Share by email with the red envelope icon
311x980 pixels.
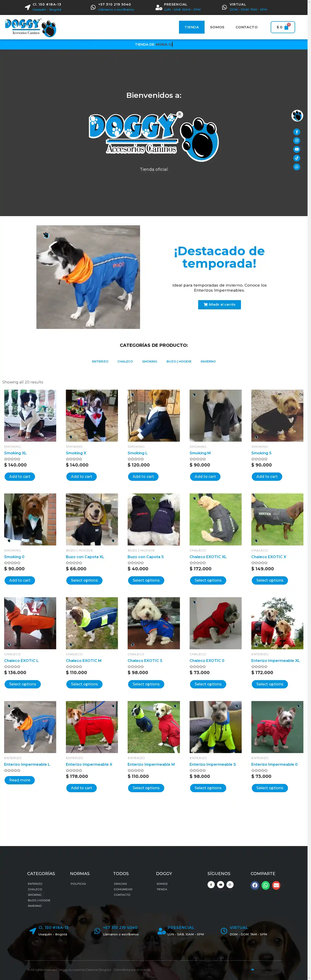(x=276, y=885)
